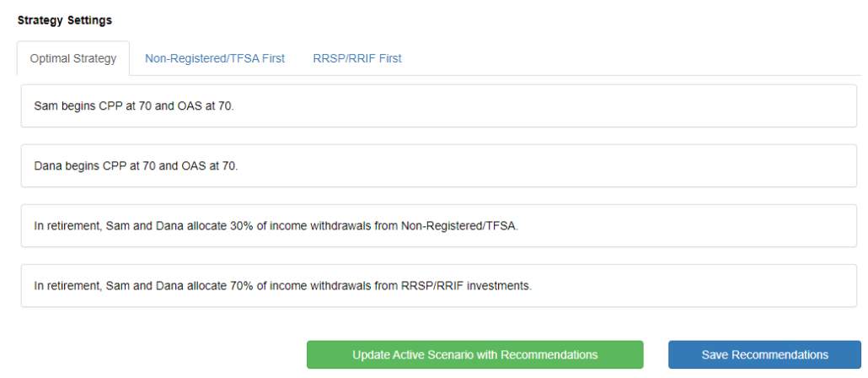Select the RRSP/RRIF First tab
868x378 pixels.
coord(357,58)
